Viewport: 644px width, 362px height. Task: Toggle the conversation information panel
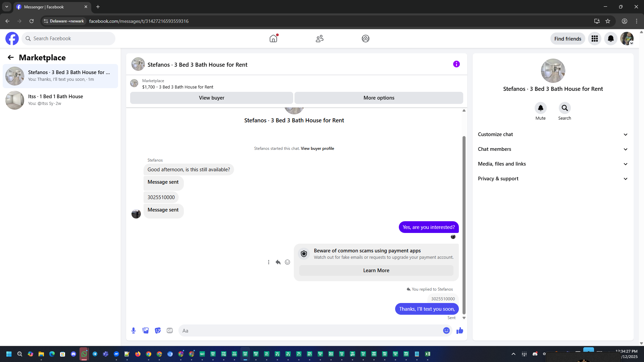(456, 64)
